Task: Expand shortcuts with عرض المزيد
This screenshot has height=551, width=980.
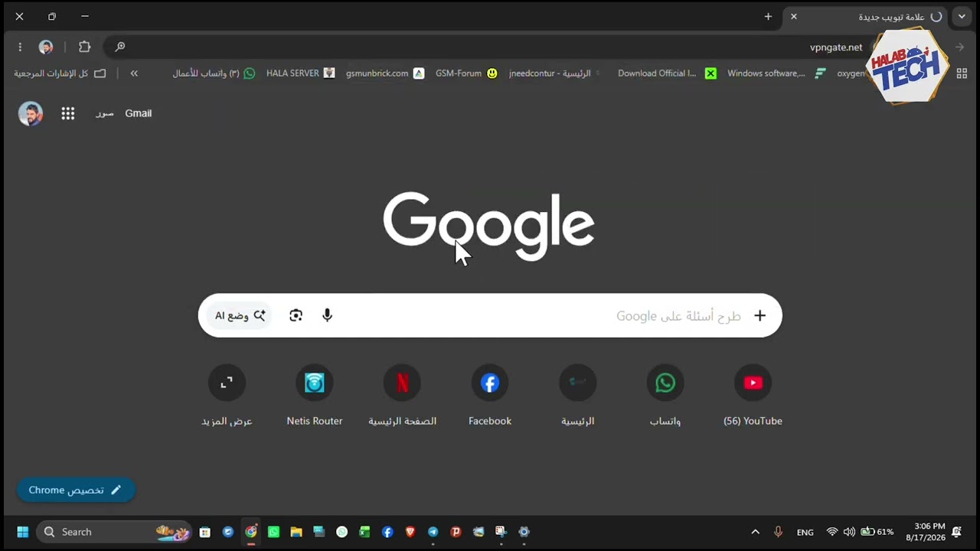Action: point(227,396)
